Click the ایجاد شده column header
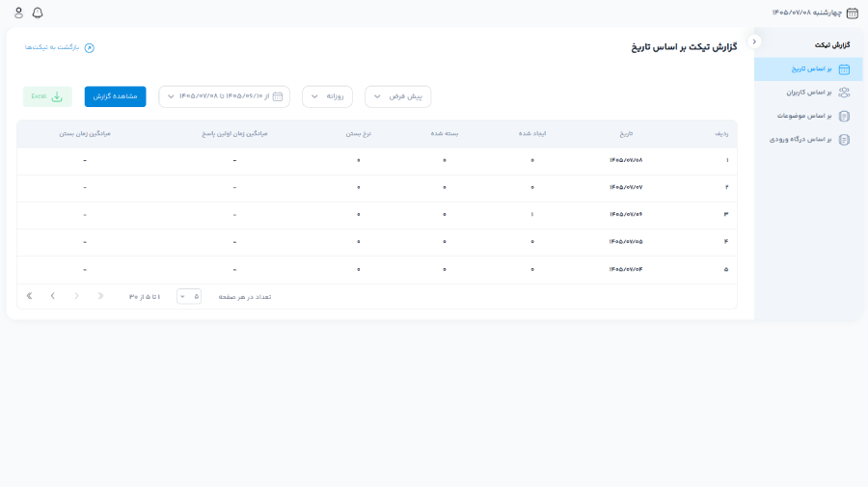 (x=532, y=134)
